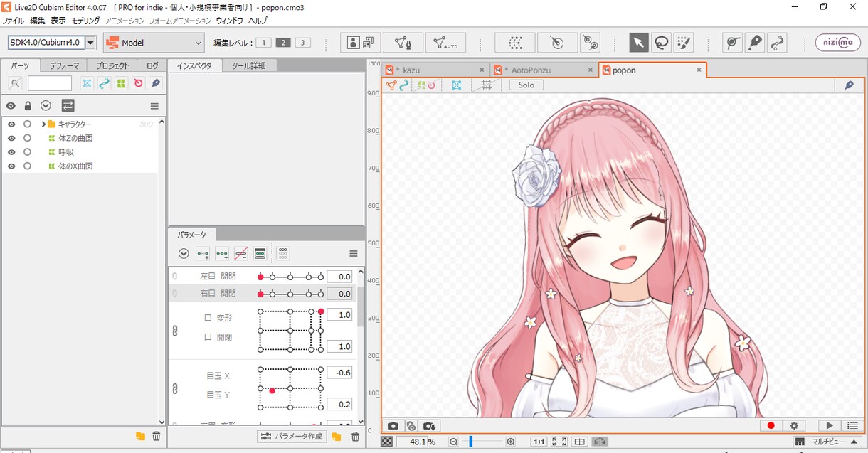This screenshot has width=868, height=453.
Task: Zoom in with the plus magnifier
Action: 511,442
